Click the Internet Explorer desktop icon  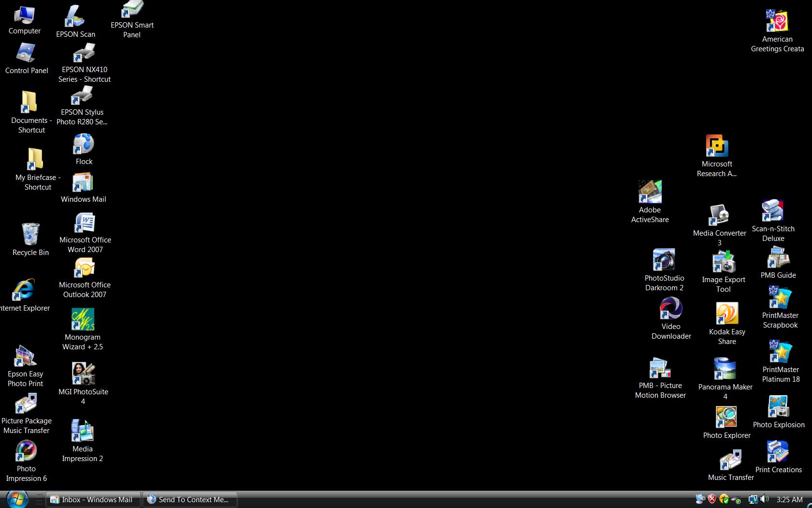23,290
